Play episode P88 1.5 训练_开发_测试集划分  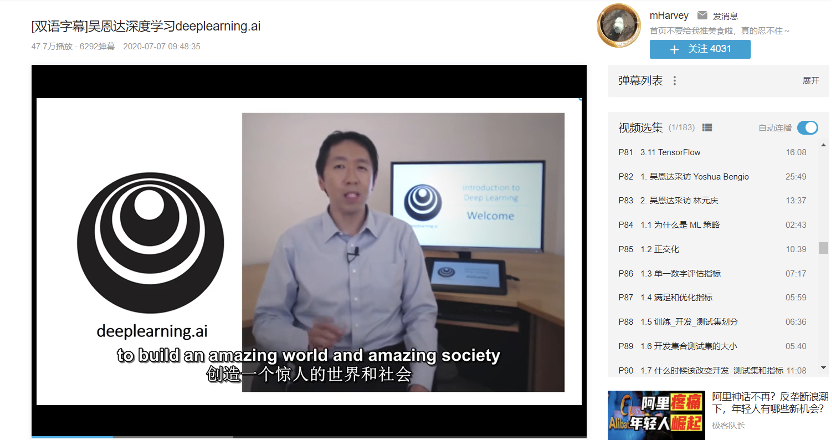click(x=713, y=322)
